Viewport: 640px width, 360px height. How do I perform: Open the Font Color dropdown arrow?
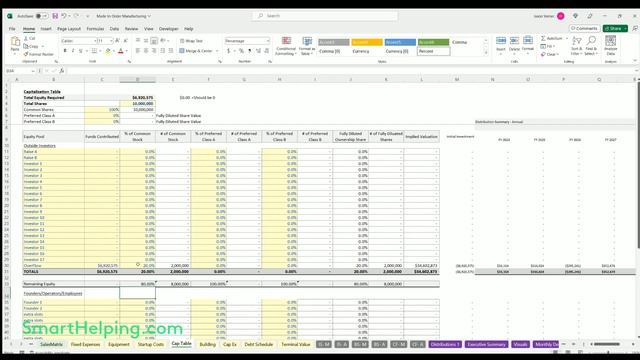coord(127,51)
